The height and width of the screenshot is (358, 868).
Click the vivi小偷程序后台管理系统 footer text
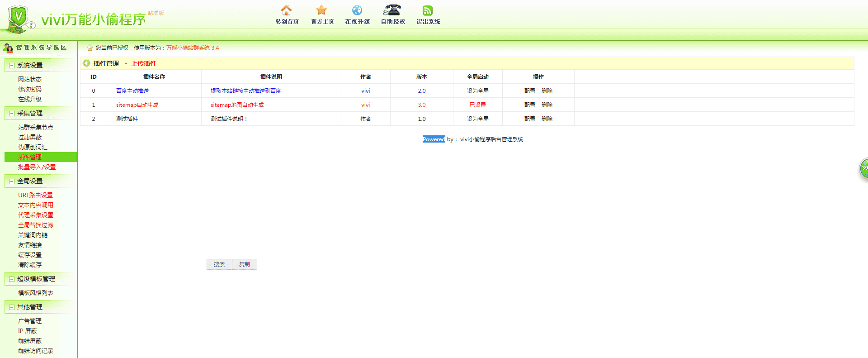[x=492, y=139]
